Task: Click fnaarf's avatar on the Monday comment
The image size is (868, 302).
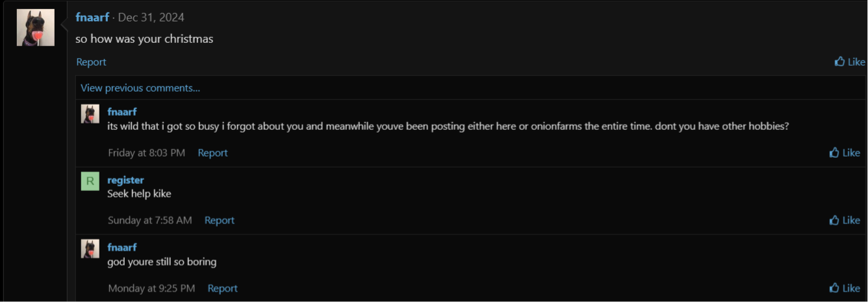Action: (90, 249)
